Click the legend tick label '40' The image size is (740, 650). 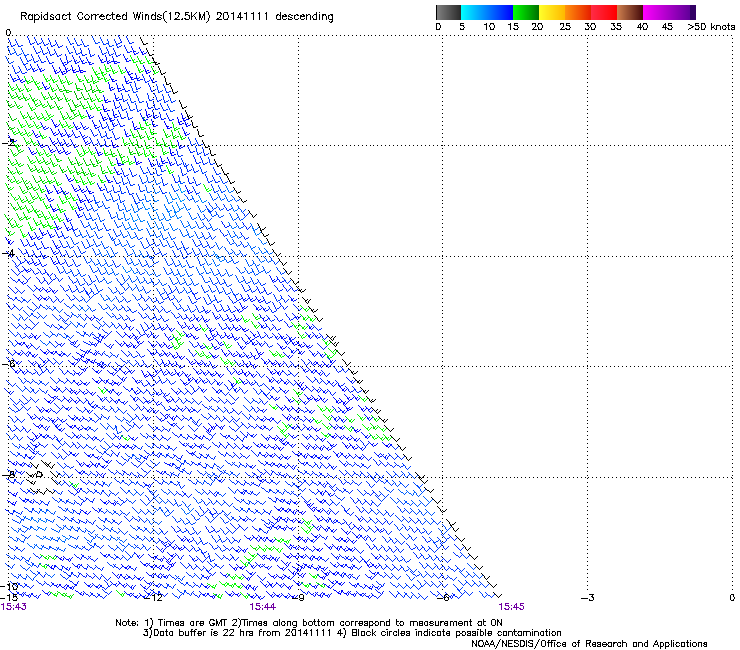coord(642,27)
